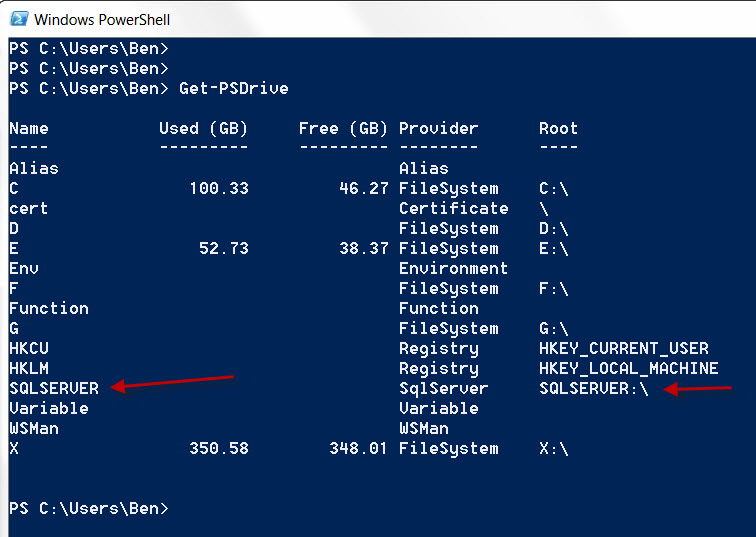Viewport: 756px width, 537px height.
Task: Click the Env drive name
Action: [24, 268]
